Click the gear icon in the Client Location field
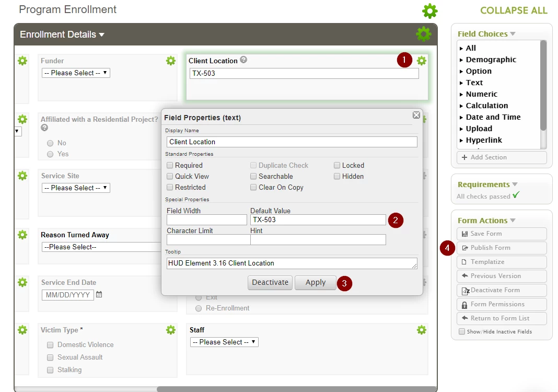This screenshot has width=558, height=392. (421, 61)
